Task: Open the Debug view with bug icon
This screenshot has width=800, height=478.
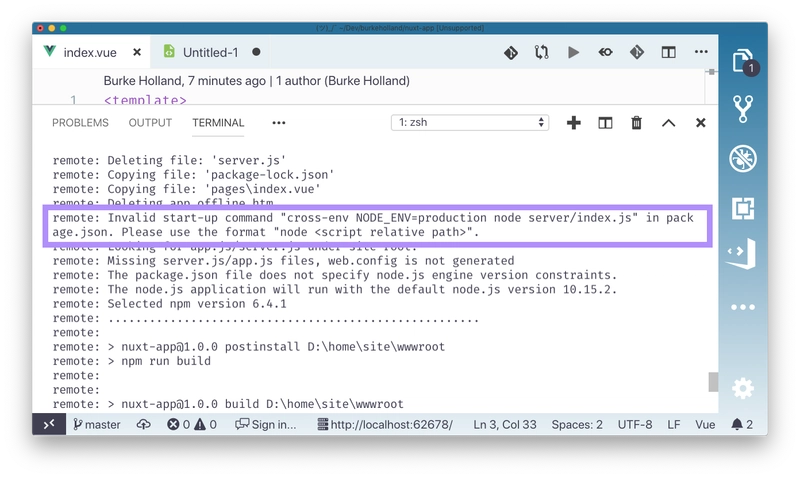Action: (x=742, y=158)
